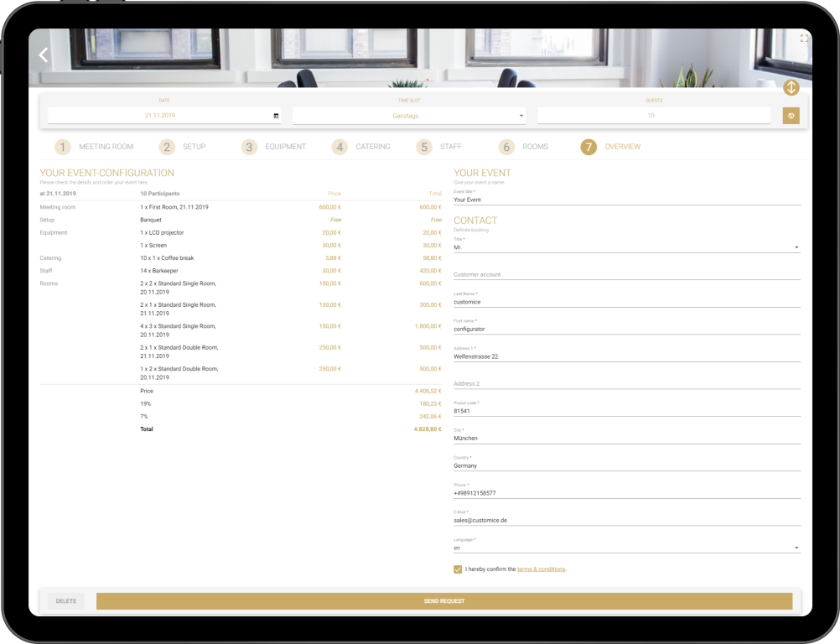Open the date picker calendar icon
This screenshot has height=644, width=840.
pyautogui.click(x=276, y=116)
